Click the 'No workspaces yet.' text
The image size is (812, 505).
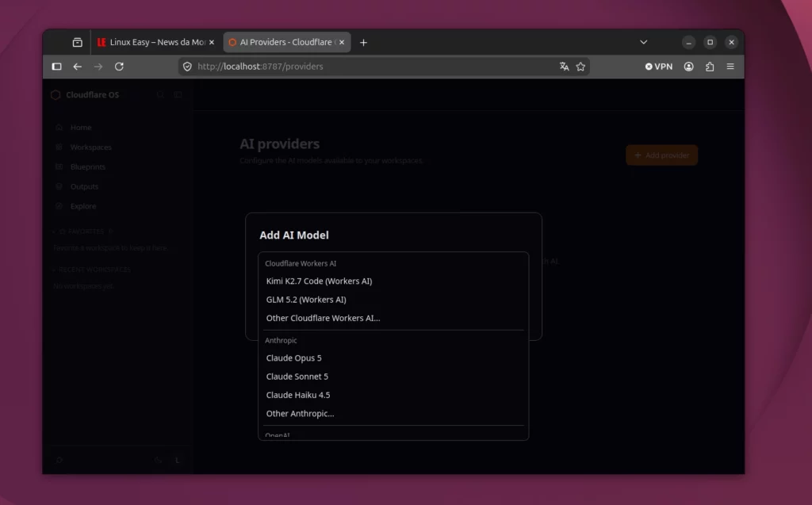point(83,286)
